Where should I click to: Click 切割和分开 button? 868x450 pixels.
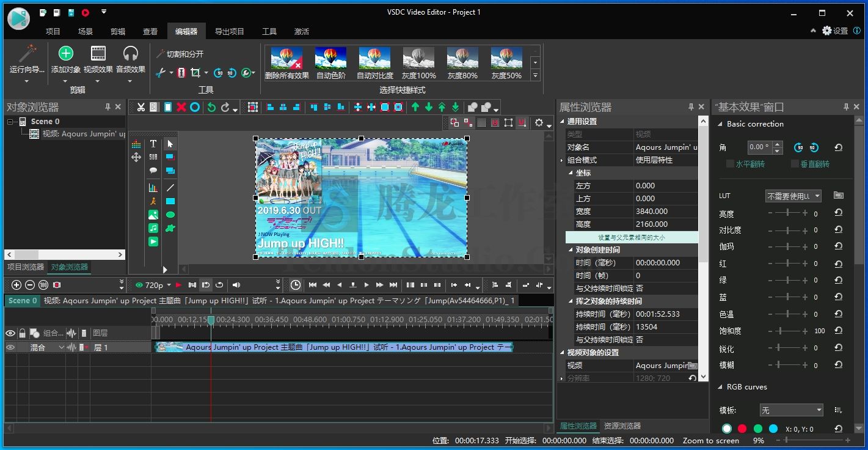coord(180,54)
